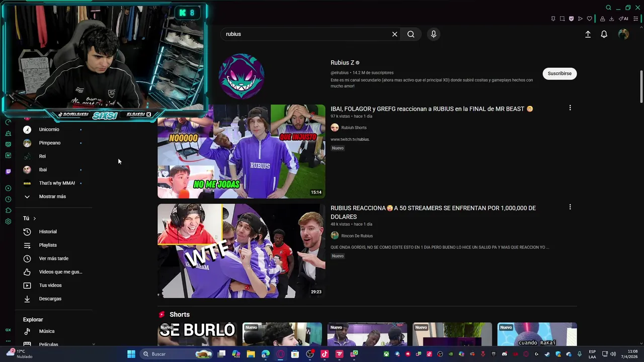644x362 pixels.
Task: Clear the search box text with the X
Action: pos(394,34)
